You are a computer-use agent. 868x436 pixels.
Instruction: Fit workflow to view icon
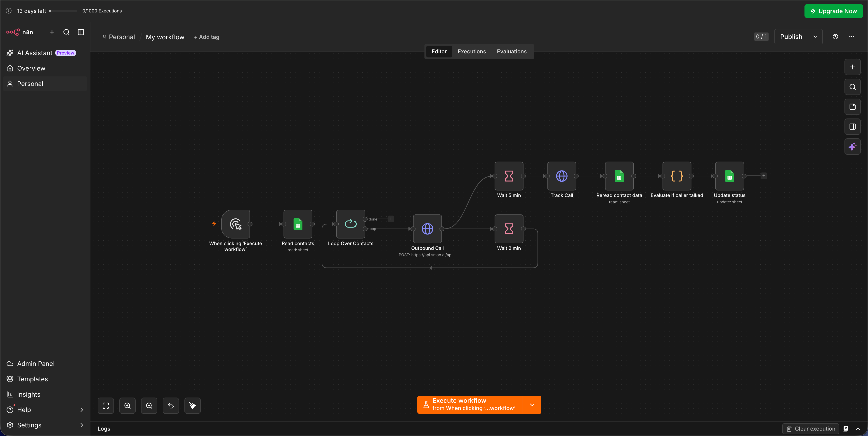[106, 406]
